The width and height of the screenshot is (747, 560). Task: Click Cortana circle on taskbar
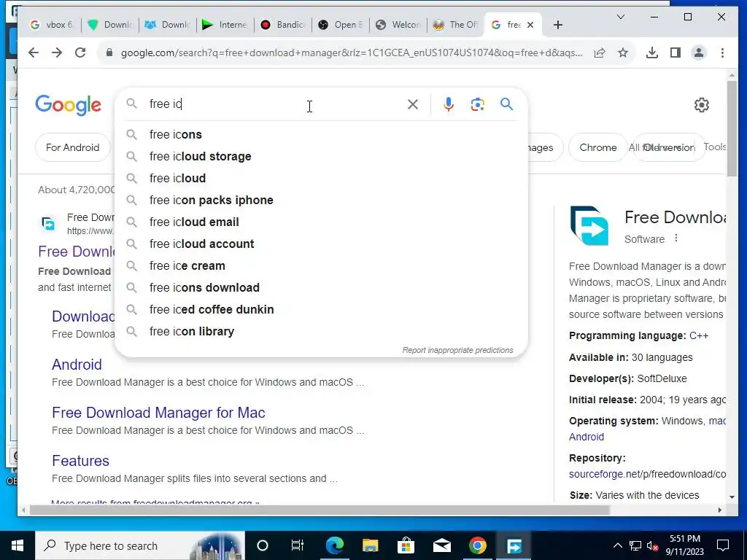263,545
